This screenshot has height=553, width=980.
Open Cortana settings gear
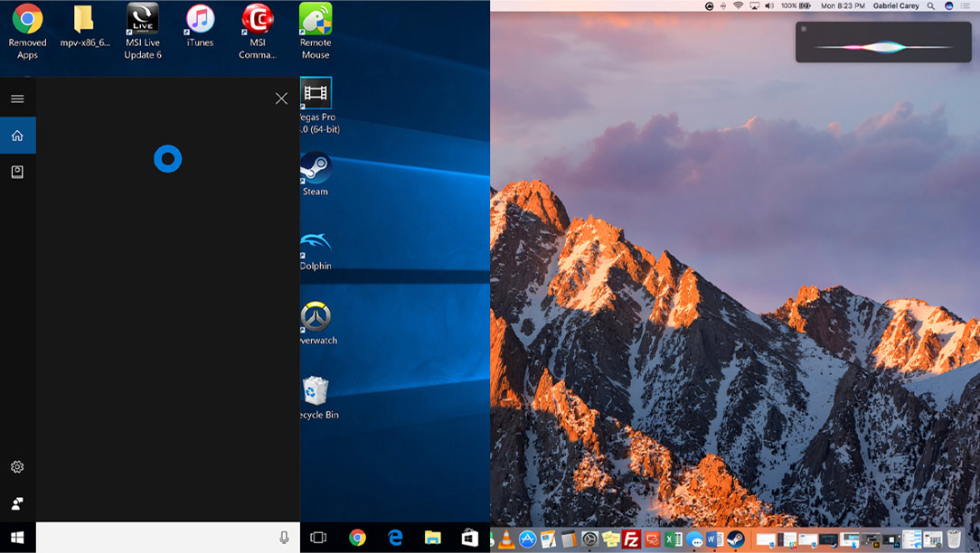click(x=17, y=467)
